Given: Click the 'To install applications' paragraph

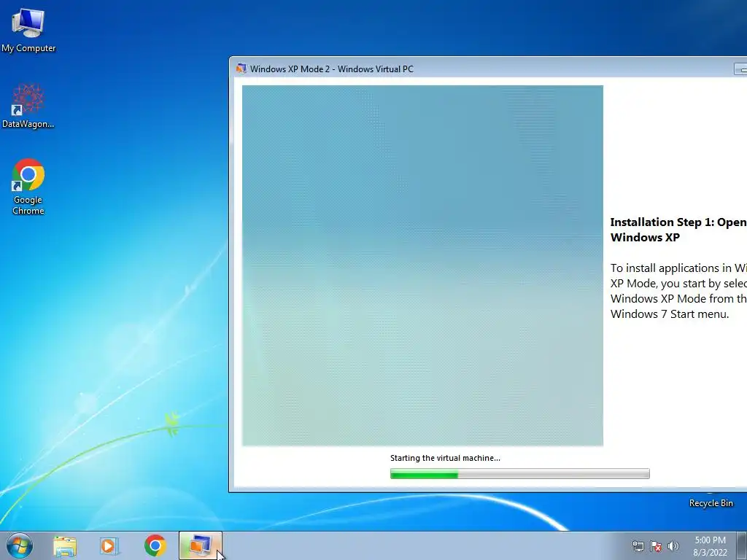Looking at the screenshot, I should [x=678, y=291].
